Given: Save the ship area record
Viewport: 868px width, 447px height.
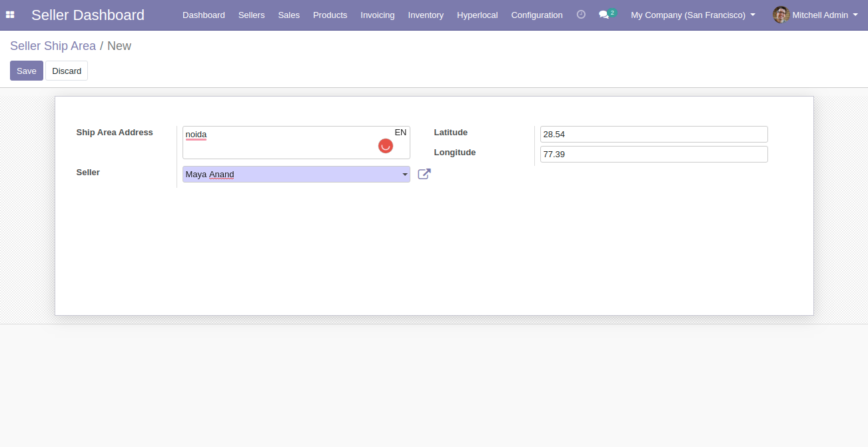Looking at the screenshot, I should click(27, 71).
